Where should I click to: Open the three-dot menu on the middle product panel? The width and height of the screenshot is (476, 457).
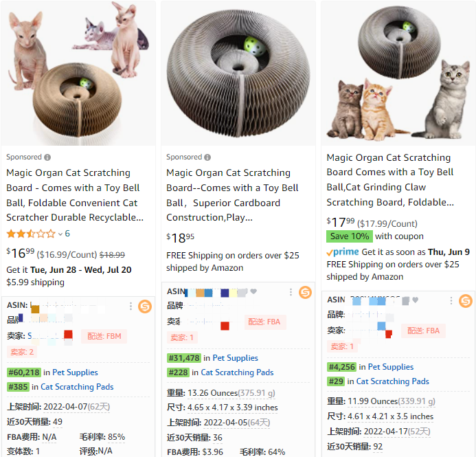click(x=291, y=292)
